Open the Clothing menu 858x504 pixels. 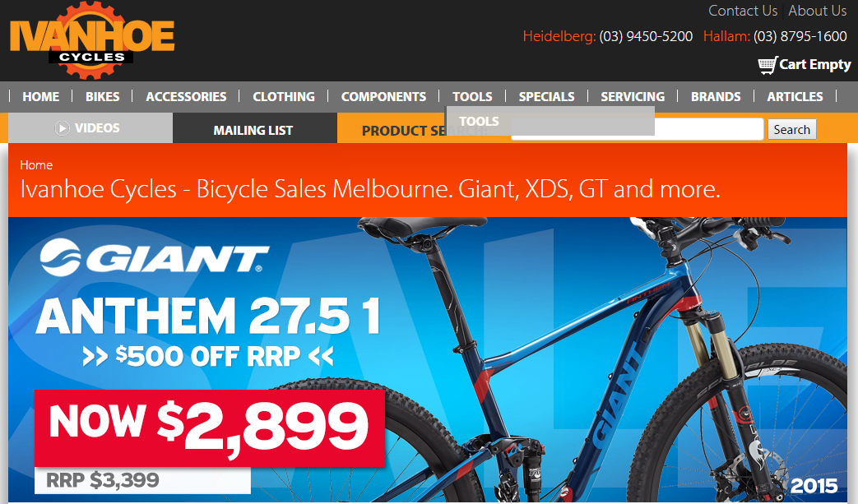[x=284, y=97]
